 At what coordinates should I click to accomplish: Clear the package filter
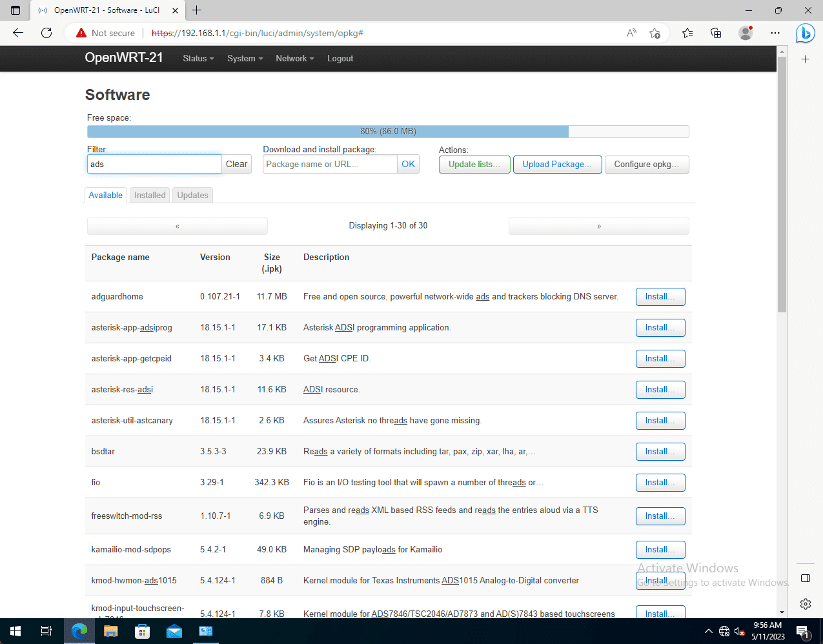[x=236, y=164]
